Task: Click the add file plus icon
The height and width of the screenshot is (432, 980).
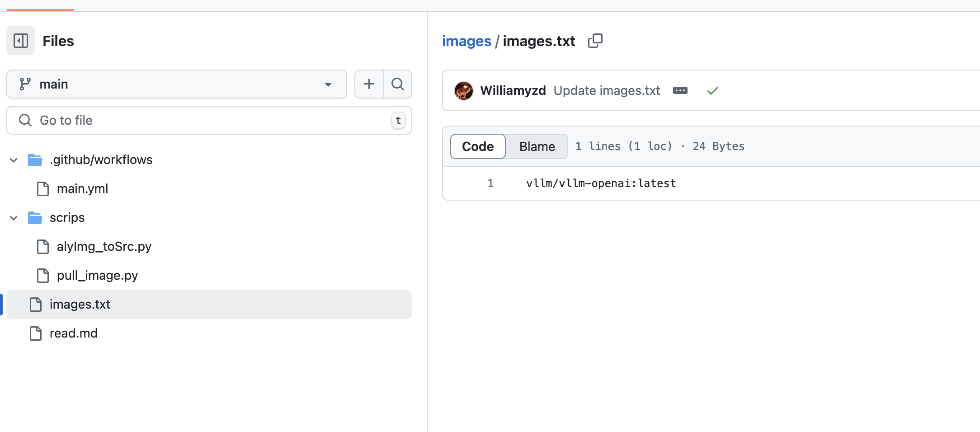Action: click(x=369, y=84)
